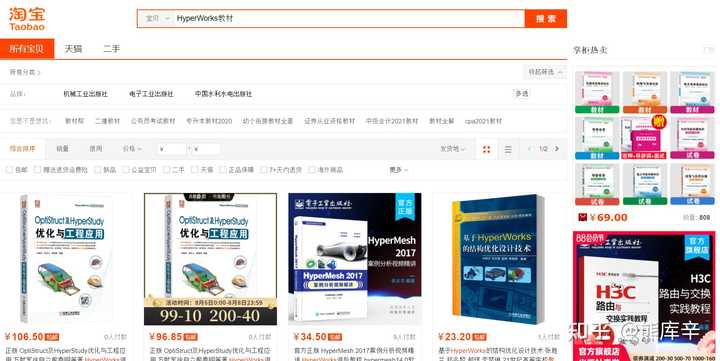Expand the 价格 sort dropdown
Viewport: 720px width, 361px height.
[132, 149]
